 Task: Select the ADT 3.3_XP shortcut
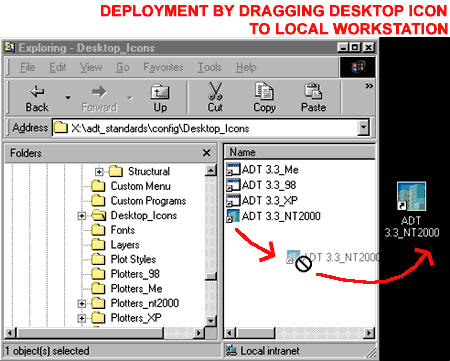pyautogui.click(x=262, y=201)
